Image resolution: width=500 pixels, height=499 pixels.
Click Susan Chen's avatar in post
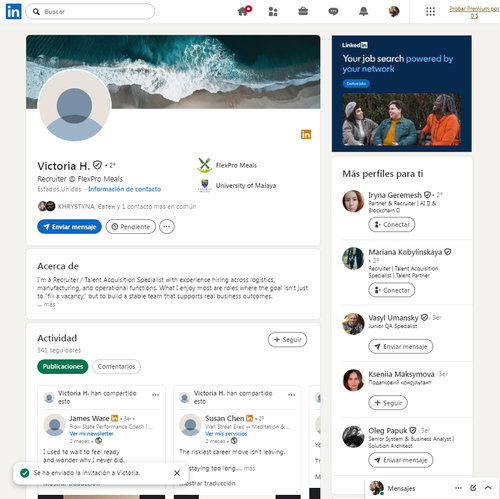(x=190, y=425)
